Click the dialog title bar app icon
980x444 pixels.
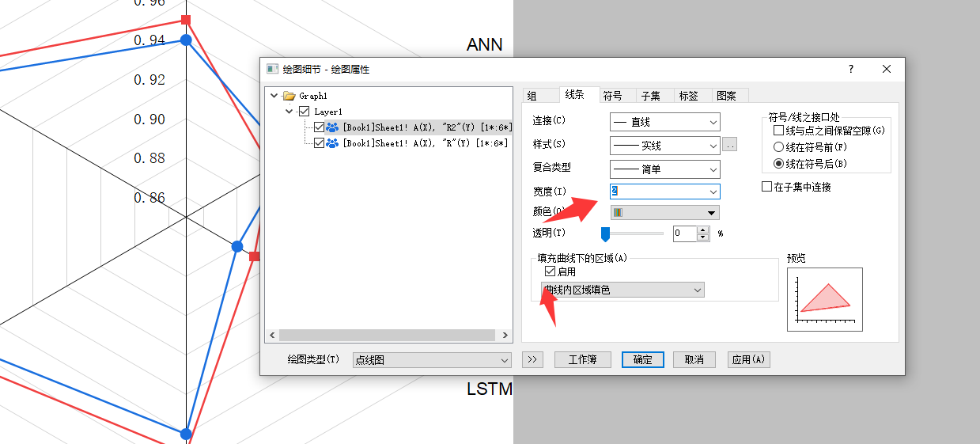click(x=272, y=70)
